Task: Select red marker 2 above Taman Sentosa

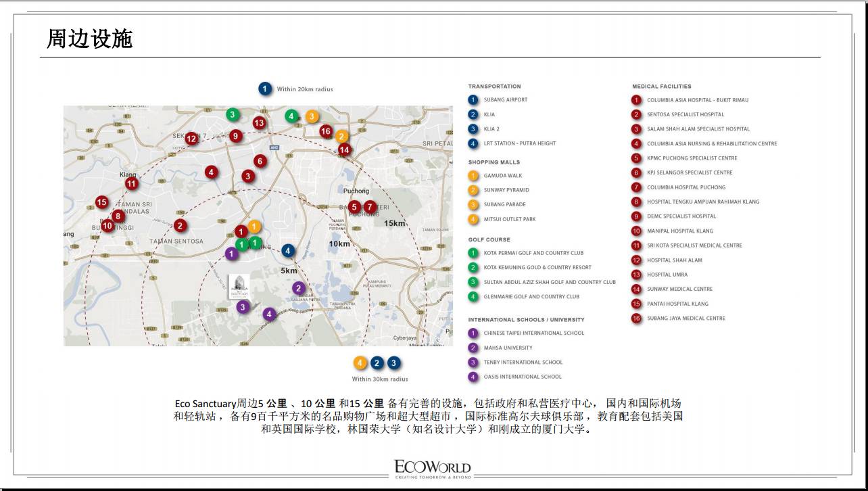Action: coord(180,226)
